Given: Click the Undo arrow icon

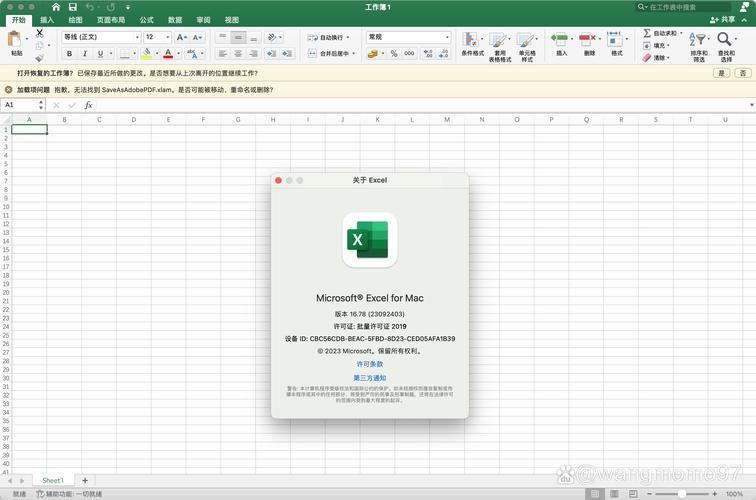Looking at the screenshot, I should (90, 7).
